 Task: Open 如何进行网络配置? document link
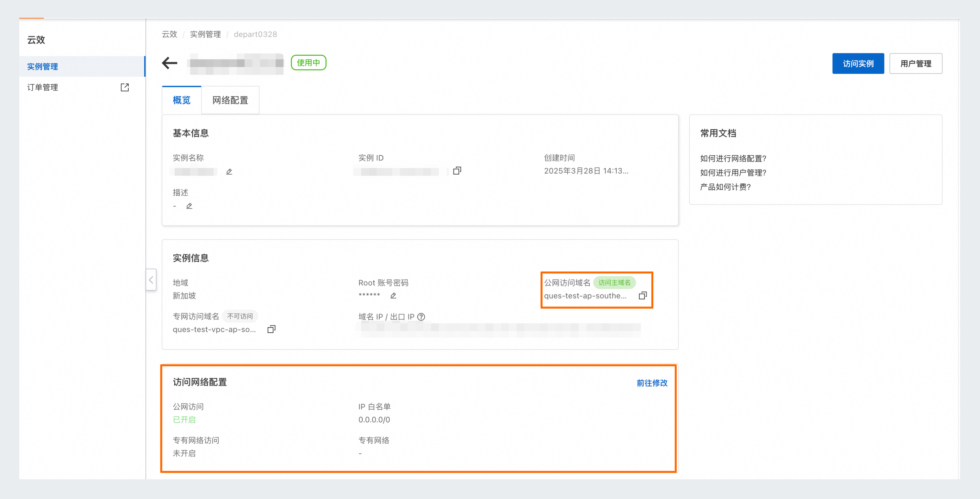pos(733,158)
